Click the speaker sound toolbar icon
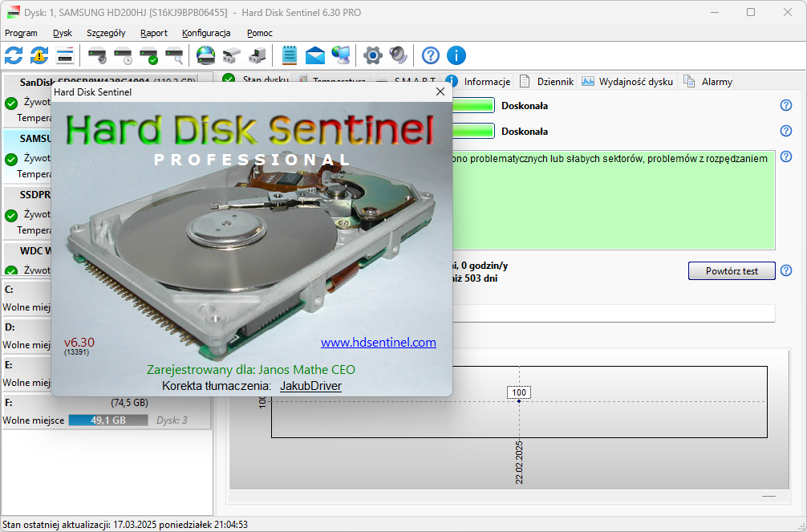The image size is (807, 532). pos(399,55)
